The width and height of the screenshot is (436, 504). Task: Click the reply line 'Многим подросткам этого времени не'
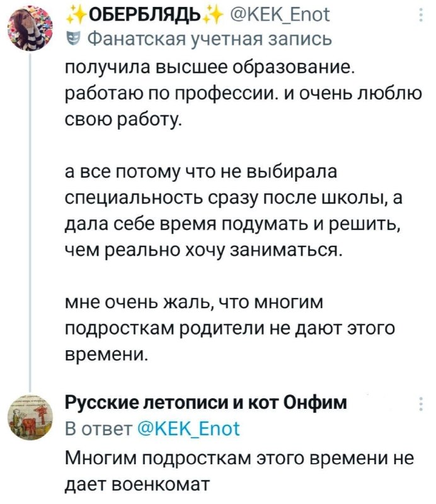coord(238,457)
